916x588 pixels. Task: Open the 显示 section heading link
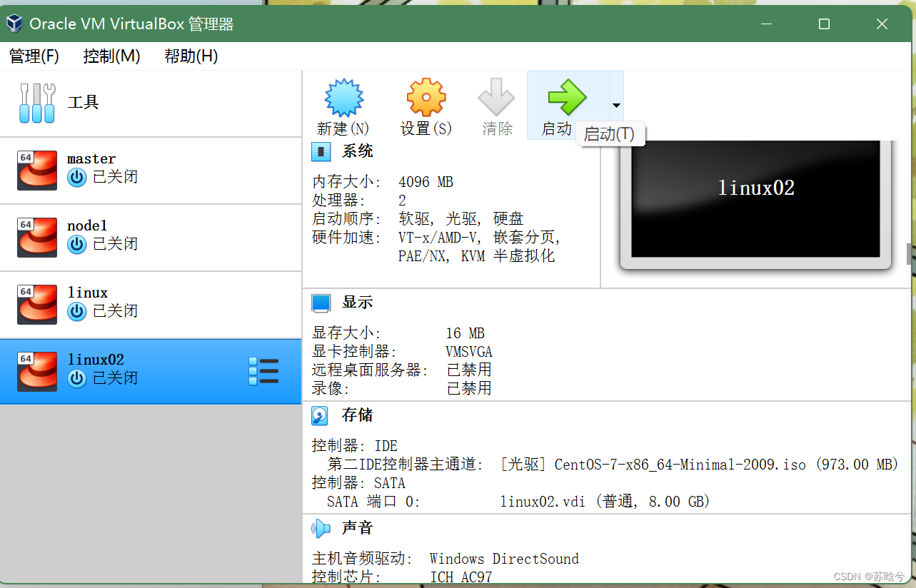point(358,302)
